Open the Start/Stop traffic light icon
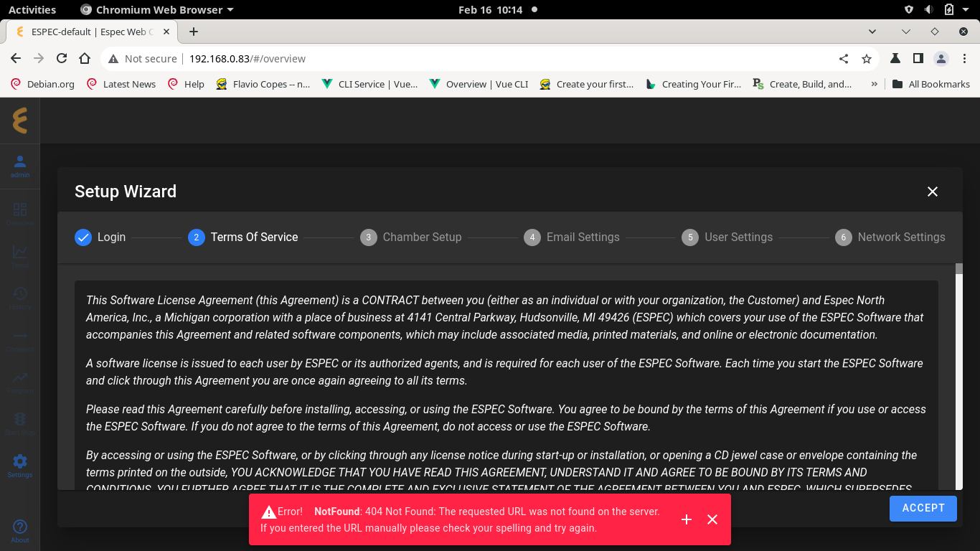This screenshot has width=980, height=551. coord(20,423)
